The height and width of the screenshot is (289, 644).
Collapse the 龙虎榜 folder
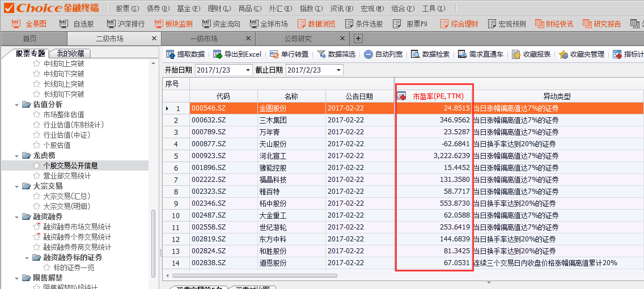tap(16, 156)
